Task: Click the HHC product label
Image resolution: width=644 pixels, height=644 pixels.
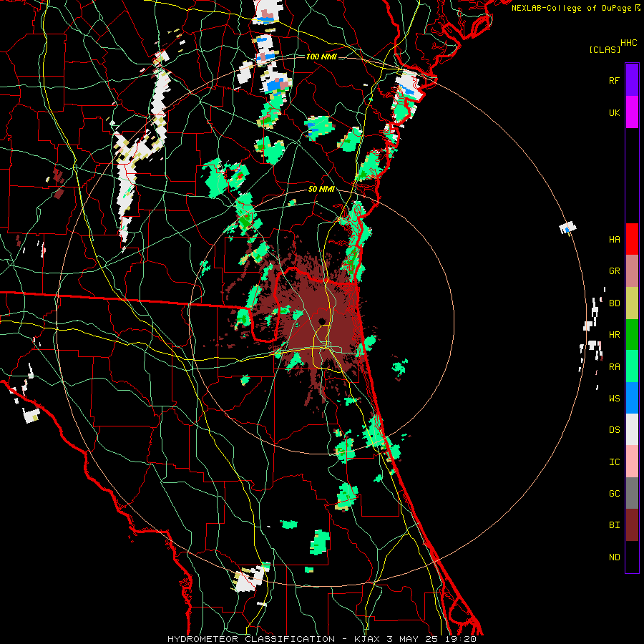Action: 628,43
